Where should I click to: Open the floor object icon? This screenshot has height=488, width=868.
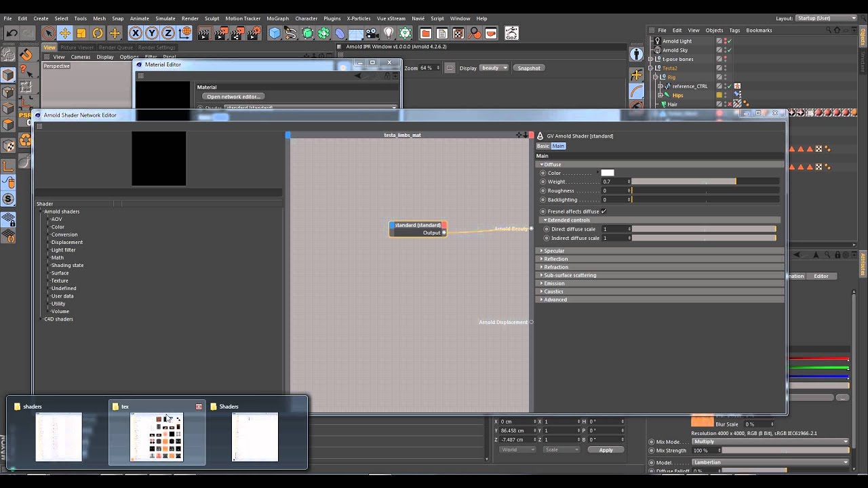(x=356, y=33)
